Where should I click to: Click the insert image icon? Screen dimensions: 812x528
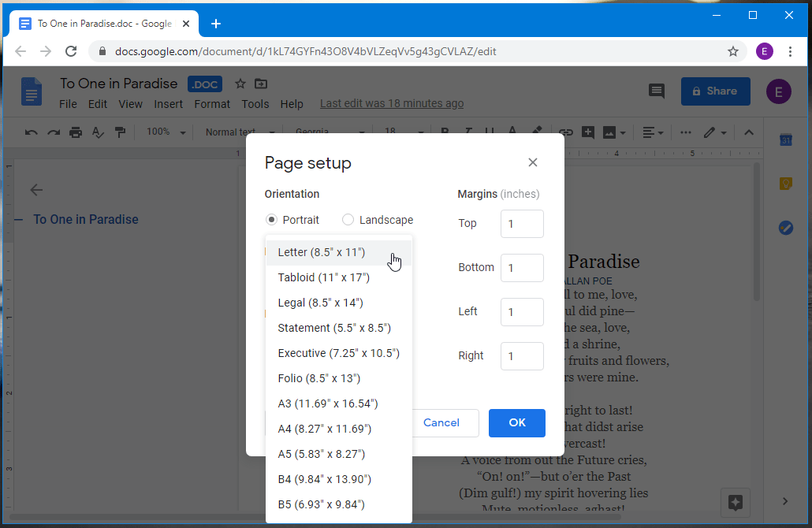point(609,133)
